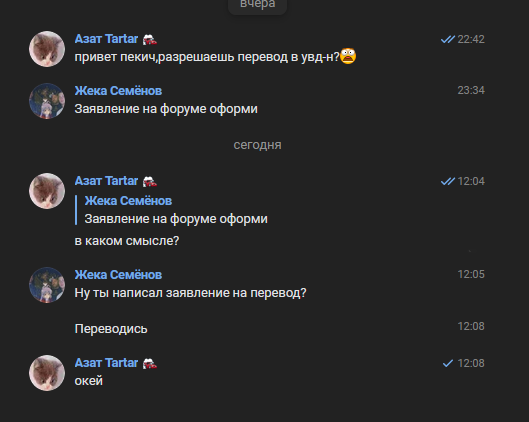Click single check mark at 12:08
The width and height of the screenshot is (529, 422).
pyautogui.click(x=448, y=363)
